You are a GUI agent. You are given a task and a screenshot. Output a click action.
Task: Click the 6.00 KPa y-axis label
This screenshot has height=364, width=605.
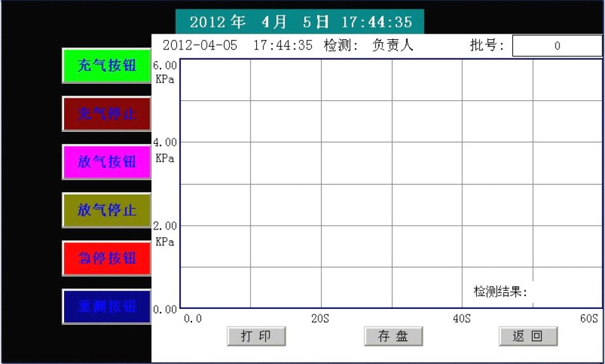pos(165,72)
